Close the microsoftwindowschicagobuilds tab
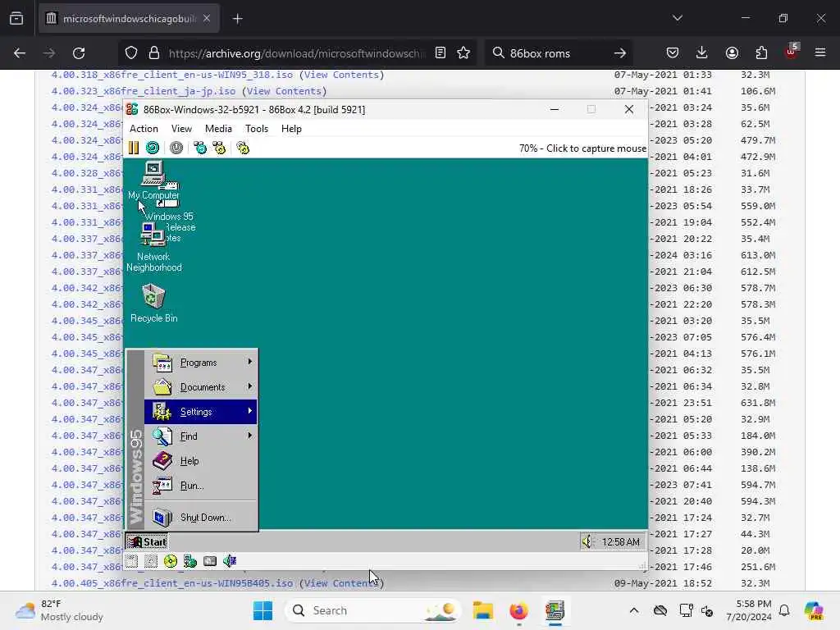 click(207, 19)
